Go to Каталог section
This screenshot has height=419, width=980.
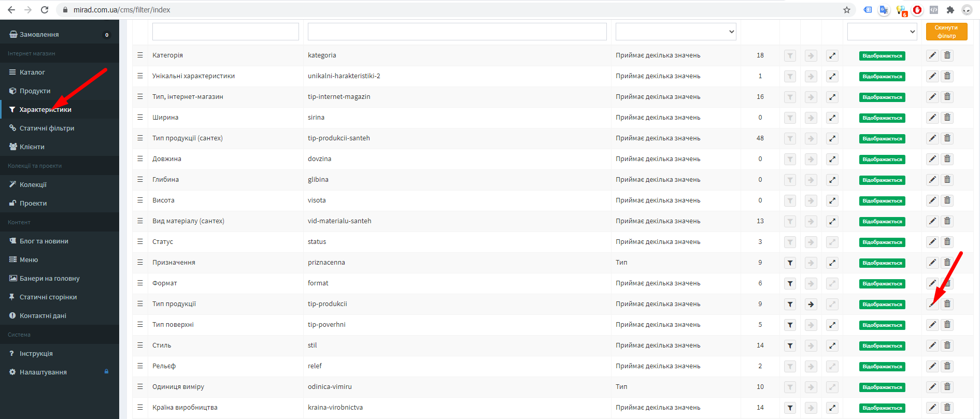[x=60, y=72]
